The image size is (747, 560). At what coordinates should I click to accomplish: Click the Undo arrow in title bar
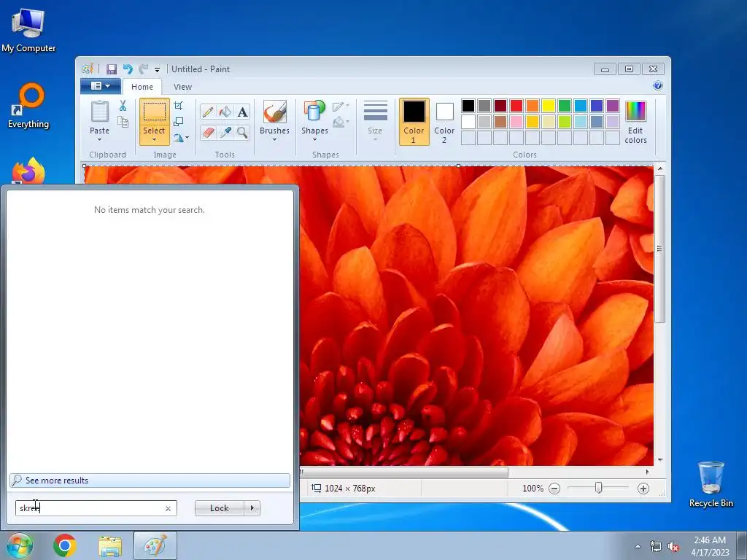click(128, 69)
